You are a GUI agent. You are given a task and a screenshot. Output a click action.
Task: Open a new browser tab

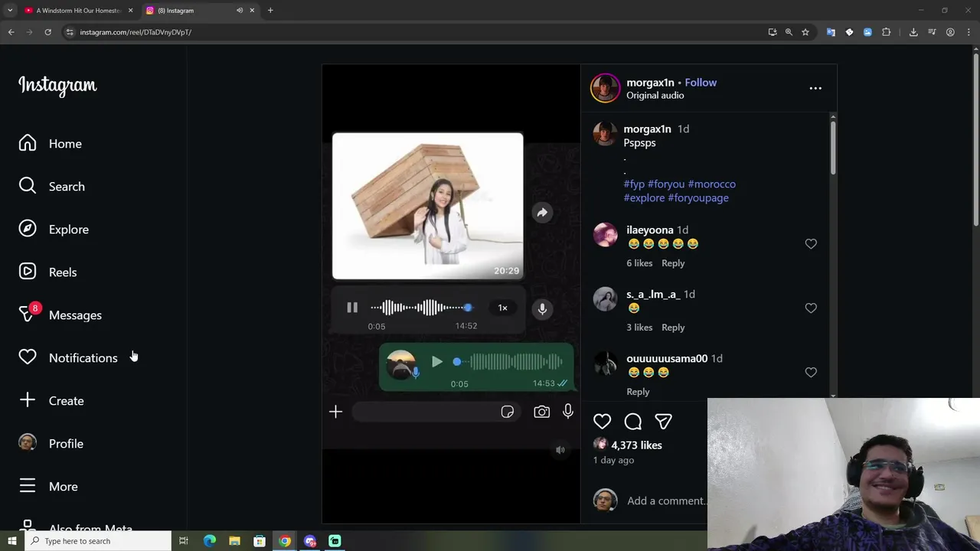(x=270, y=11)
